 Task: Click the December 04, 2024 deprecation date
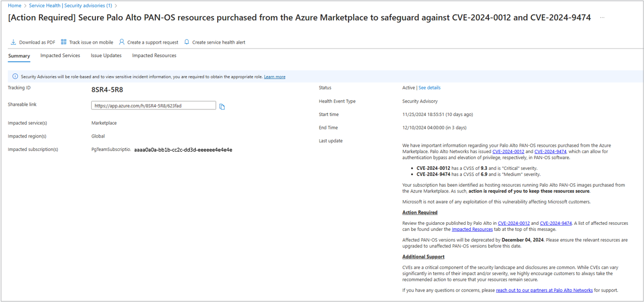(x=523, y=239)
